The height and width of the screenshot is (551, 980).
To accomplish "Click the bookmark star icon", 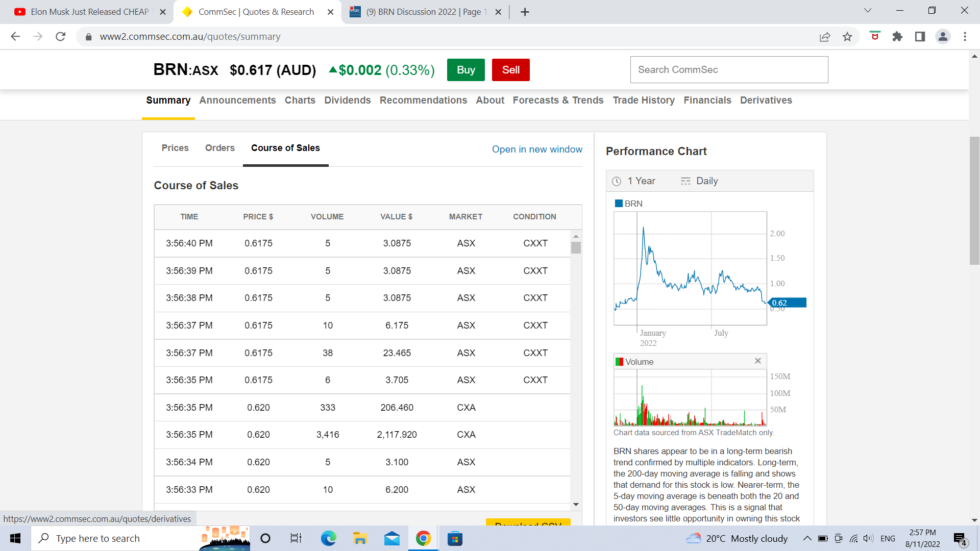I will coord(847,37).
